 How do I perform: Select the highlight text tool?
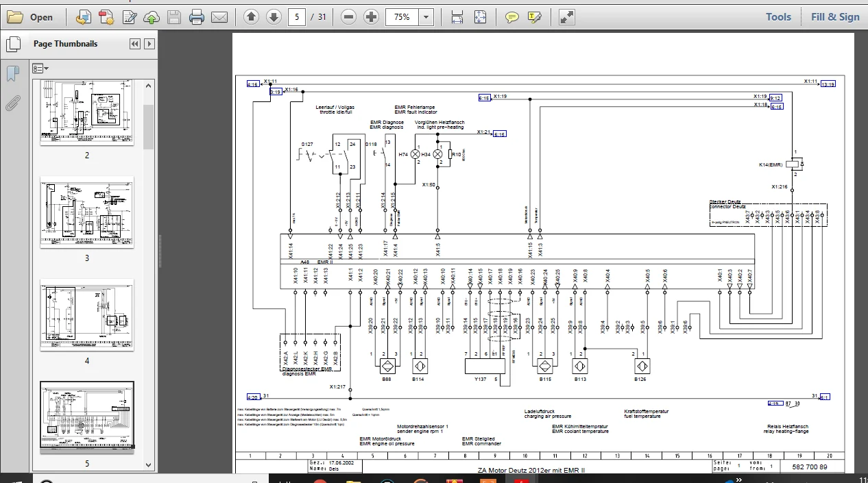pyautogui.click(x=535, y=17)
